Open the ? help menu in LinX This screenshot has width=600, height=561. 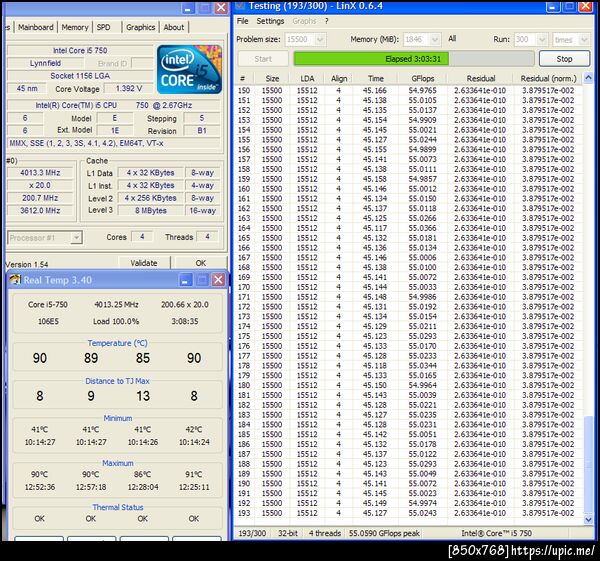(x=326, y=21)
